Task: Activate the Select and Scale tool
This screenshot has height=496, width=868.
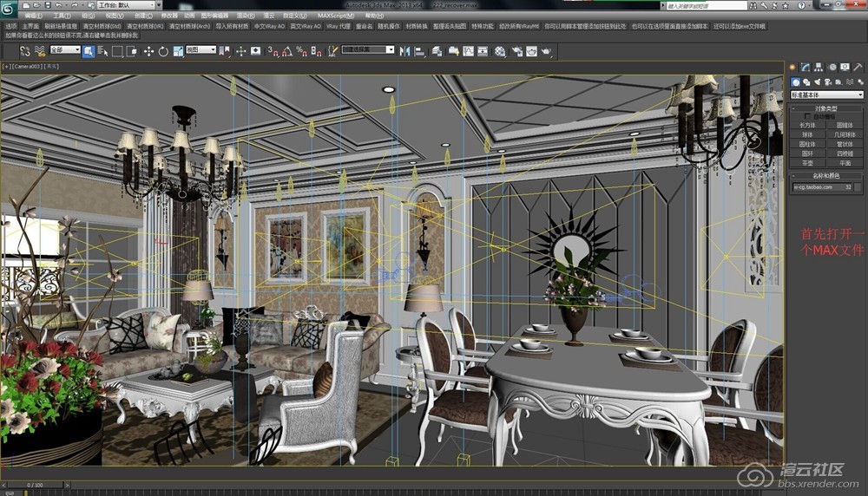Action: pyautogui.click(x=178, y=51)
